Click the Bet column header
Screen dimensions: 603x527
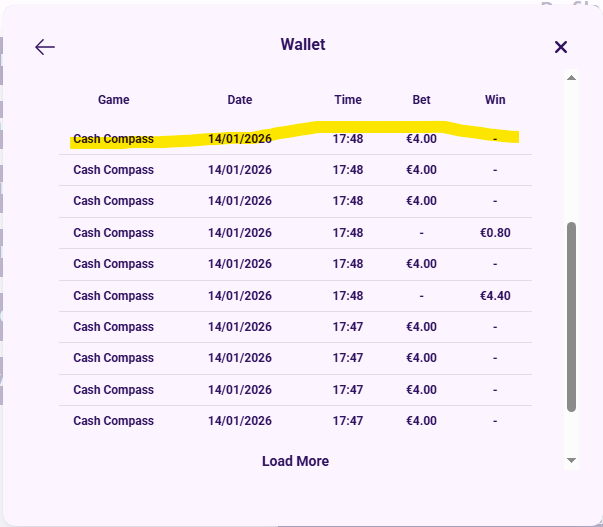pos(422,100)
